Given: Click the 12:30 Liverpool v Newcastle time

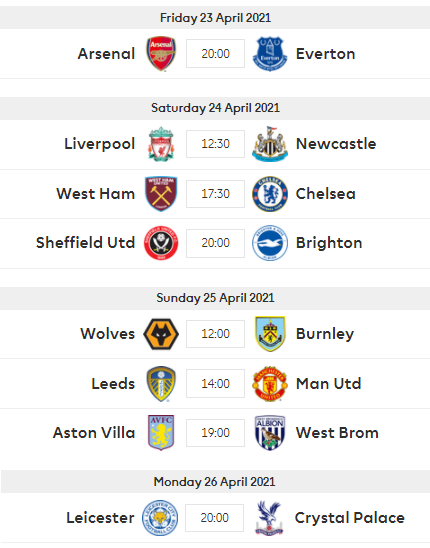Looking at the screenshot, I should pos(215,144).
